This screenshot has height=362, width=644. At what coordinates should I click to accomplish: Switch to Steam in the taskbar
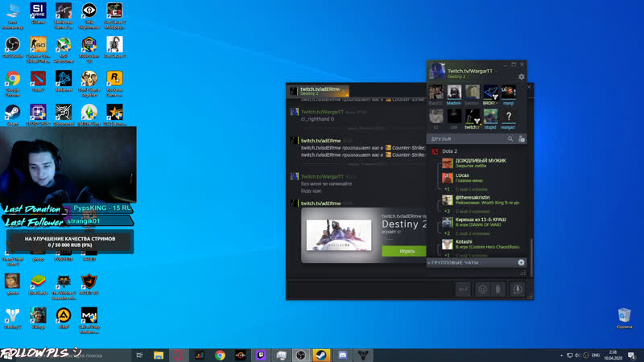point(321,355)
